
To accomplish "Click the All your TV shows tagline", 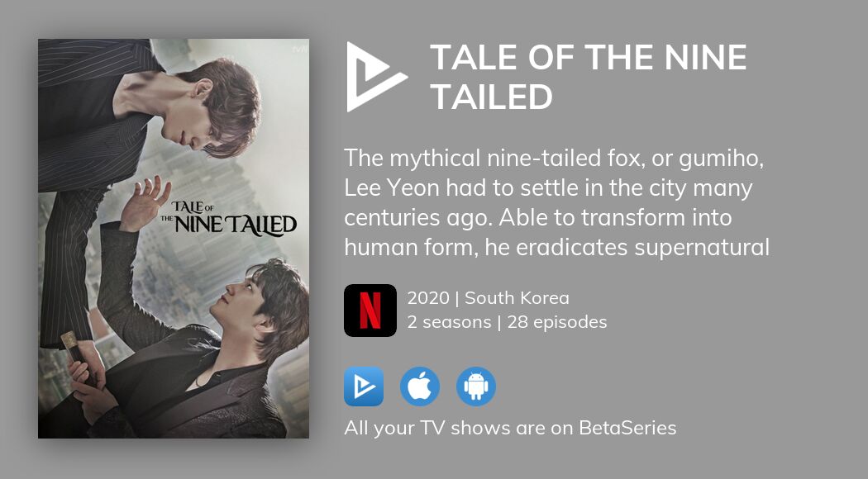I will pos(510,428).
